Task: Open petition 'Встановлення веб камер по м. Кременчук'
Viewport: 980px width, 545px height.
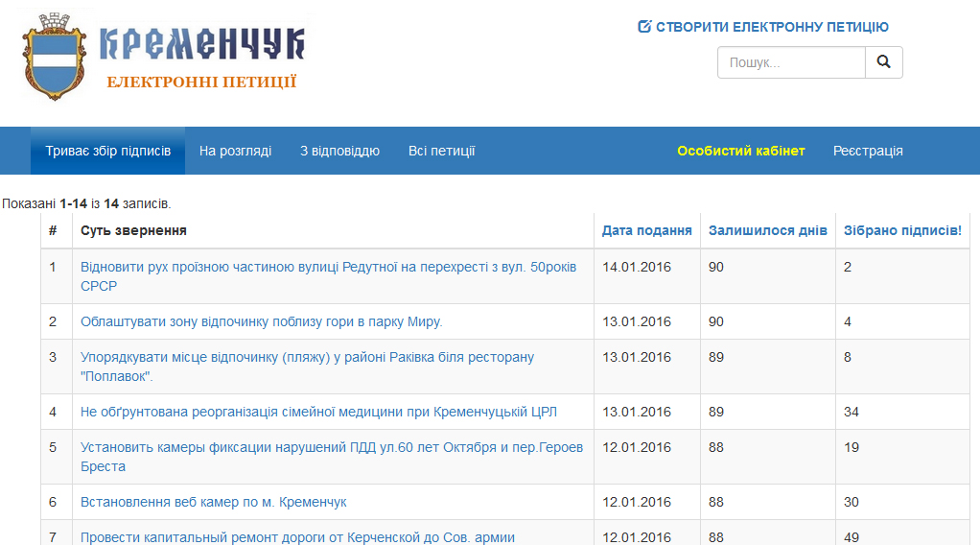Action: coord(213,502)
